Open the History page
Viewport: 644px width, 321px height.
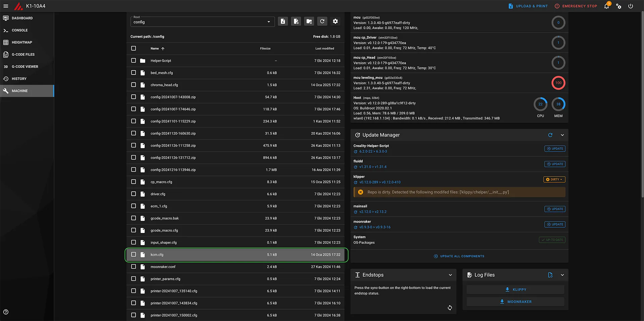27,79
